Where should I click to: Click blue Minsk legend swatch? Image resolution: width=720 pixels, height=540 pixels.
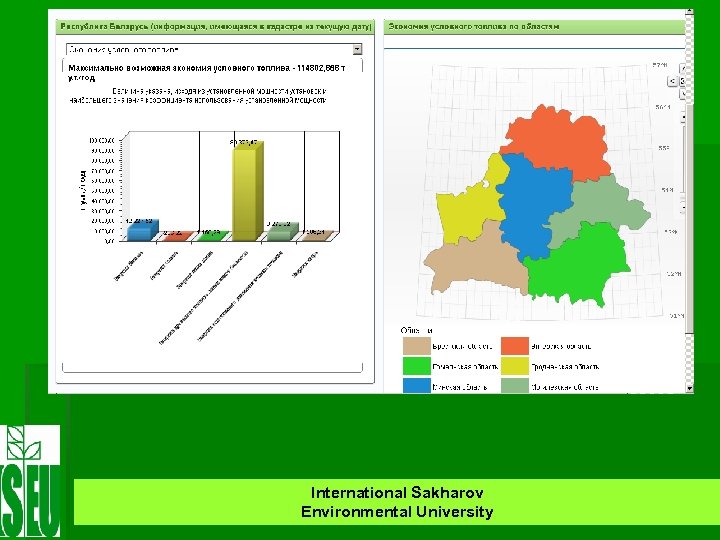pos(416,386)
